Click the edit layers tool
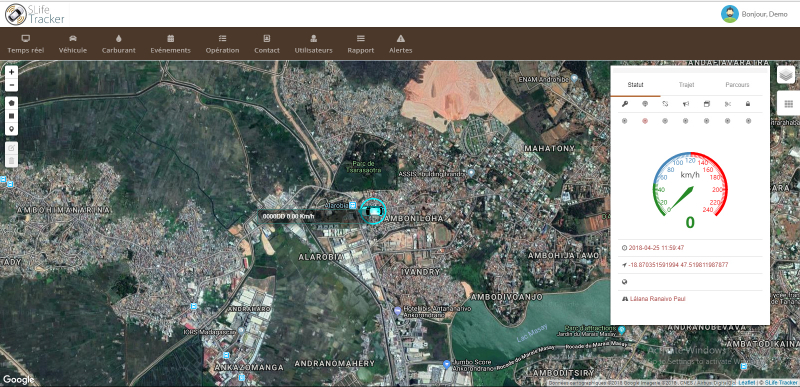 tap(11, 147)
